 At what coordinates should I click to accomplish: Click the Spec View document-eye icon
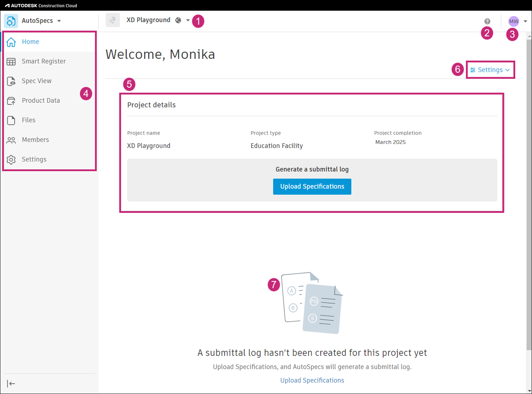pos(11,81)
